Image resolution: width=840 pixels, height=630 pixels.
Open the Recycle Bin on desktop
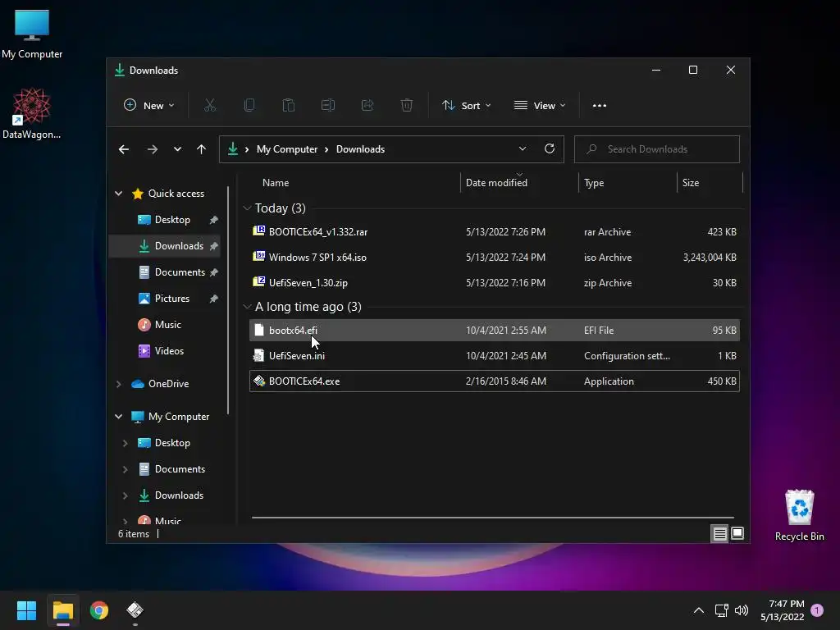tap(799, 515)
